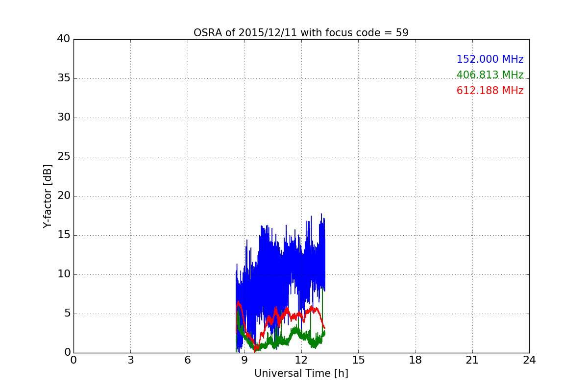
Task: Click y-axis tick label '40'
Action: tap(64, 39)
